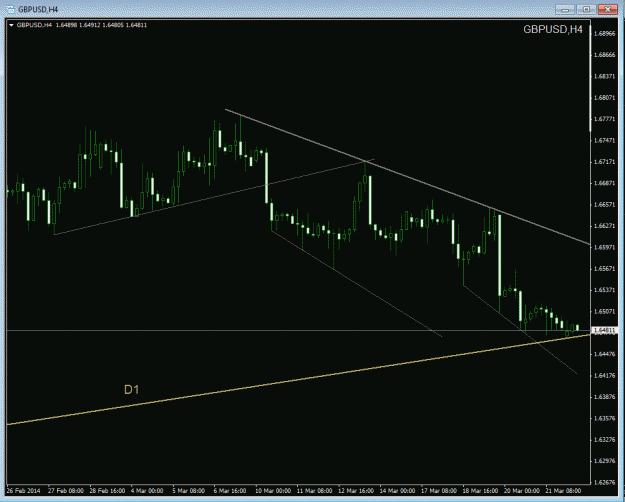Click the 4 Mar 00:00 time label
The image size is (625, 502).
click(147, 490)
